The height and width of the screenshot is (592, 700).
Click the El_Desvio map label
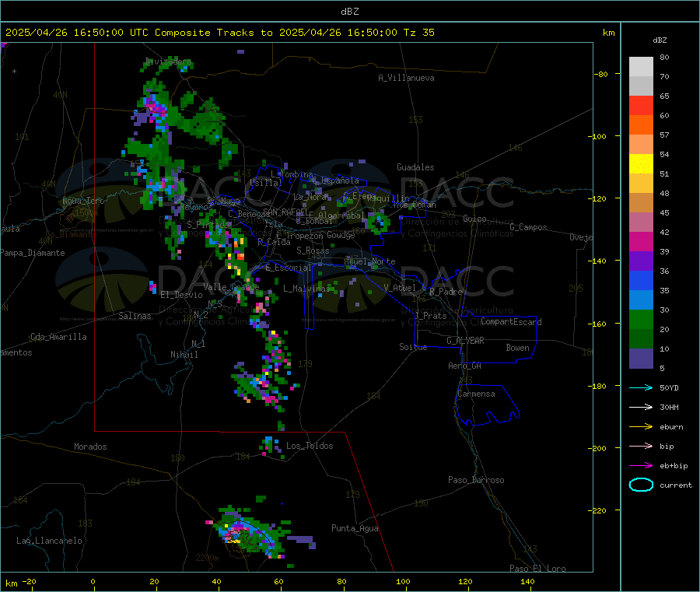click(181, 295)
